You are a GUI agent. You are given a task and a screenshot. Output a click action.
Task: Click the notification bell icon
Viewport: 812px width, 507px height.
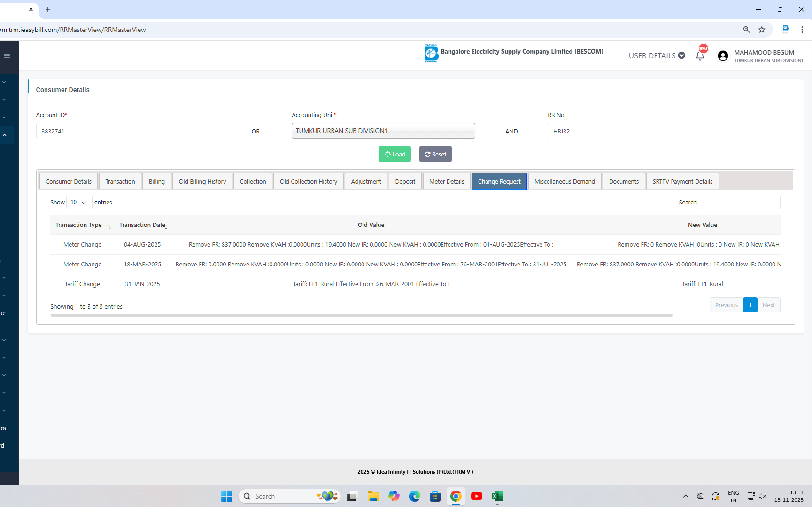[x=700, y=55]
